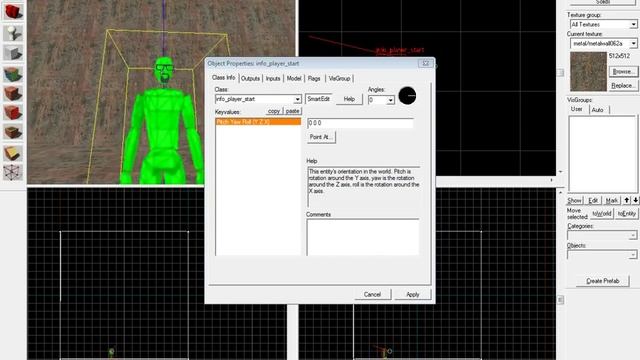Click the green player model in 3D view
This screenshot has width=640, height=360.
point(164,122)
